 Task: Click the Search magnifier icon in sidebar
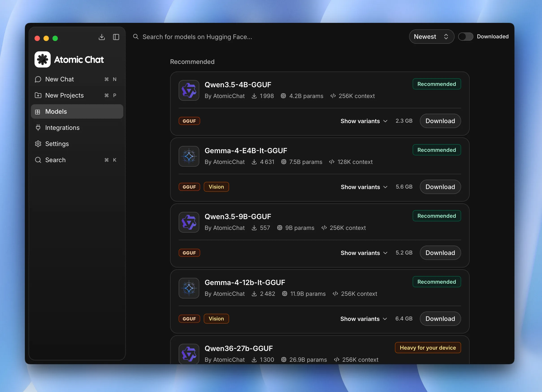pos(38,160)
